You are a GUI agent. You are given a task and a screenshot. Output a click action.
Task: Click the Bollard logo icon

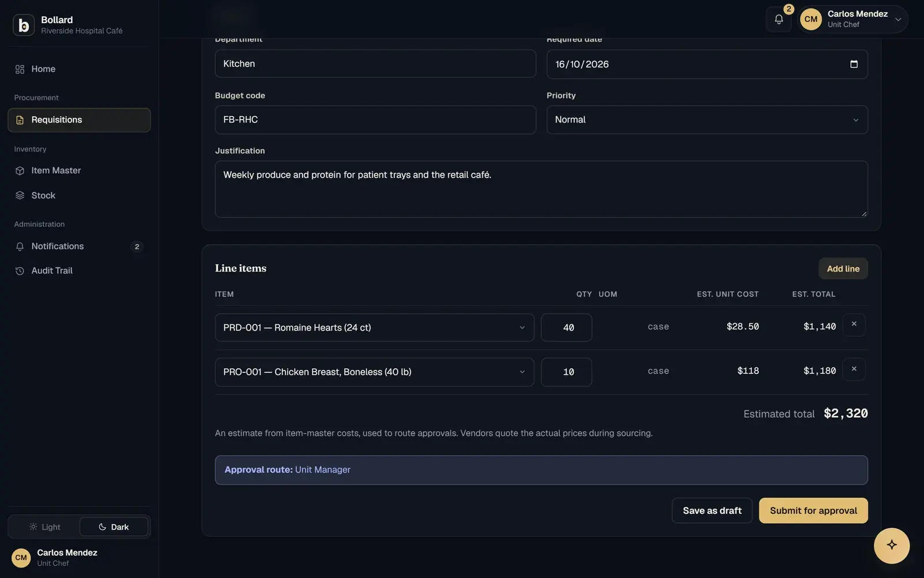[x=24, y=25]
